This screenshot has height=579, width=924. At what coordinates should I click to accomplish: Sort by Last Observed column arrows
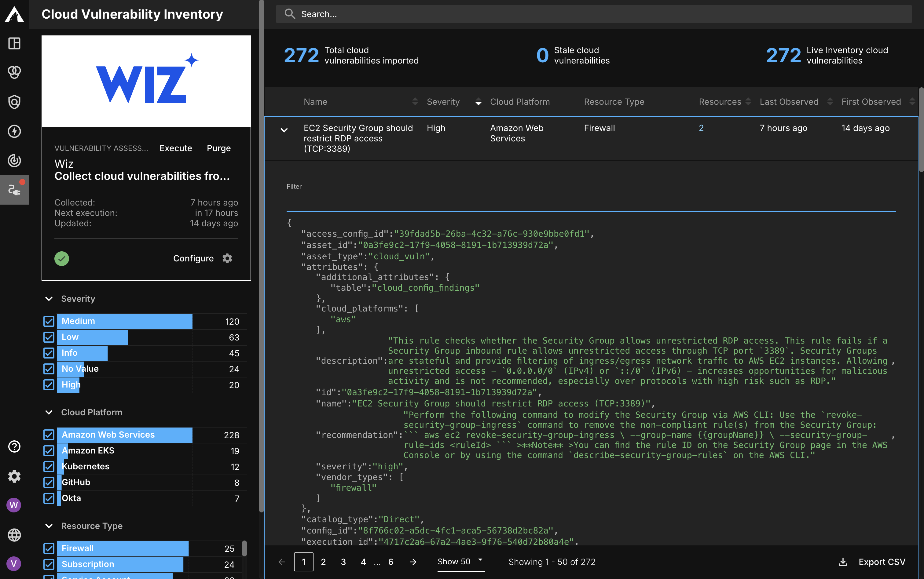[830, 101]
